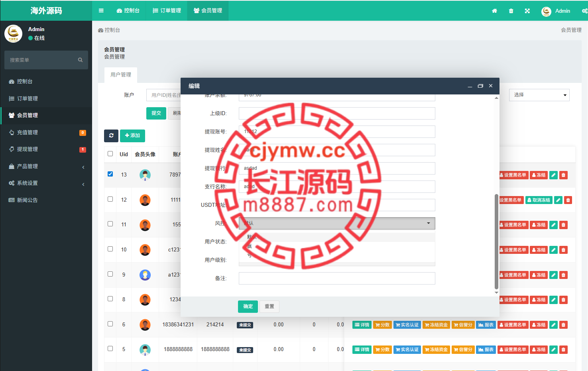Check the checkbox for Uid 5
588x371 pixels.
tap(110, 349)
